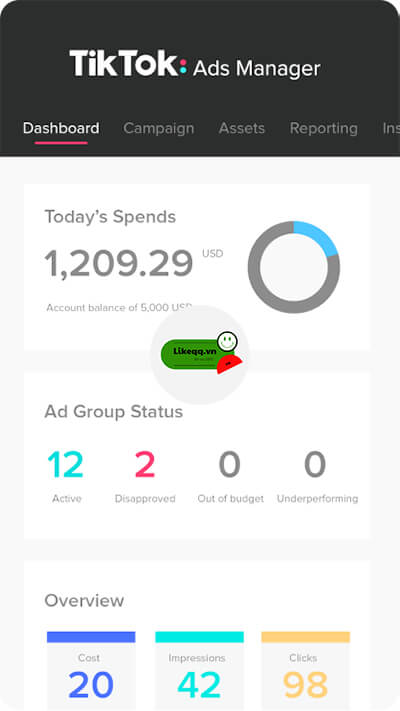Switch to the Campaign tab
This screenshot has height=711, width=400.
pyautogui.click(x=159, y=128)
